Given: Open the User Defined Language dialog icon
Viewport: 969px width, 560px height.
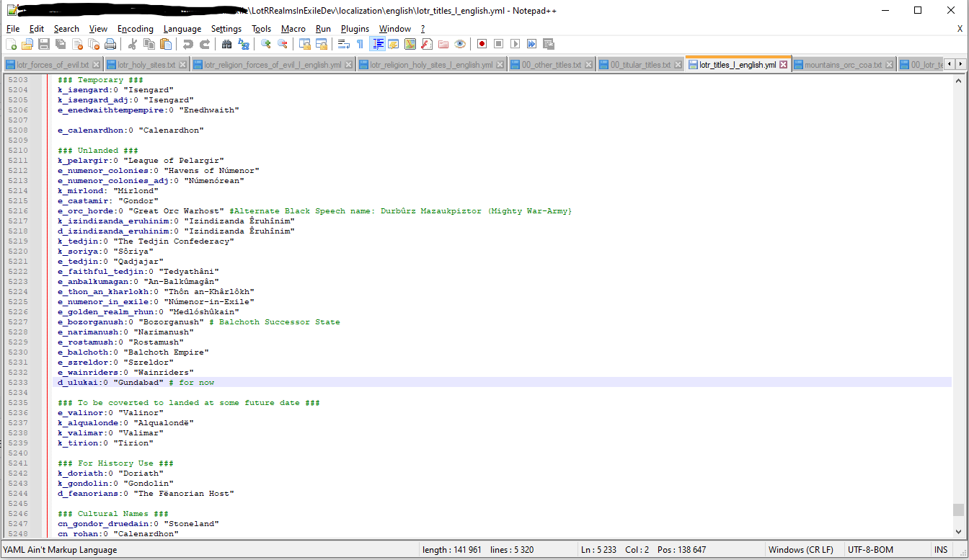Looking at the screenshot, I should [394, 44].
